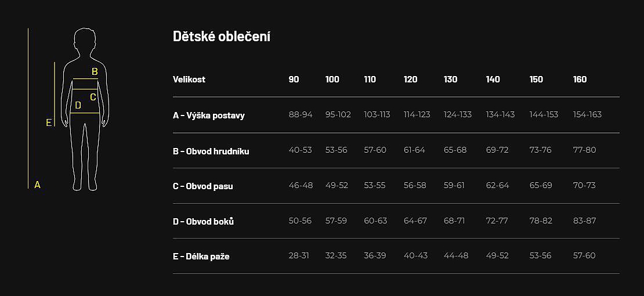Choose the size 160 column header
The height and width of the screenshot is (296, 644).
coord(580,80)
